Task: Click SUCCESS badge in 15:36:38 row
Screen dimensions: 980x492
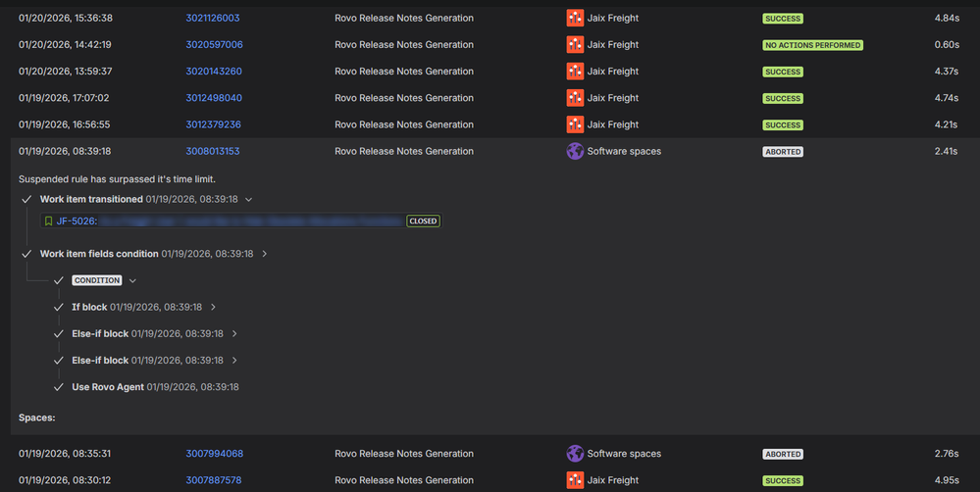Action: (783, 19)
